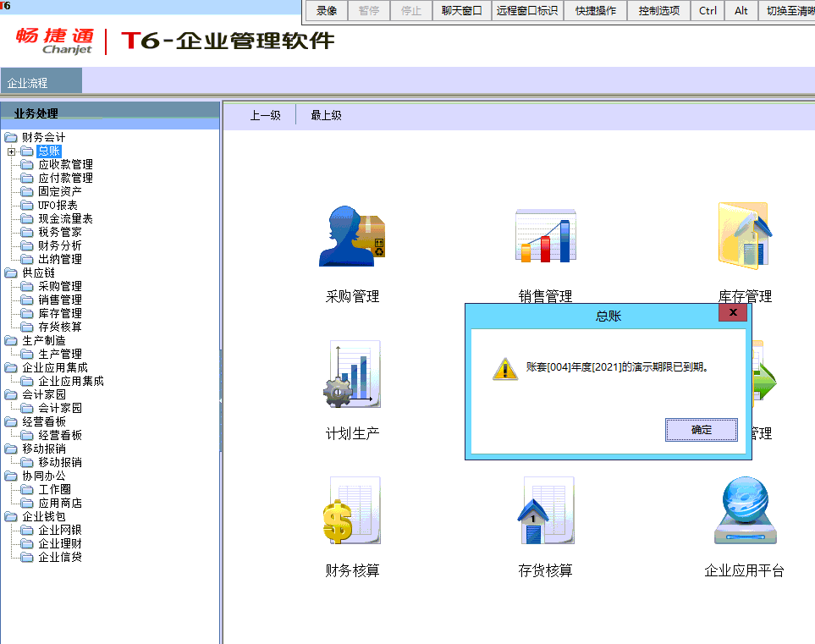Click the 业务处理 panel header
The width and height of the screenshot is (815, 644).
click(110, 113)
